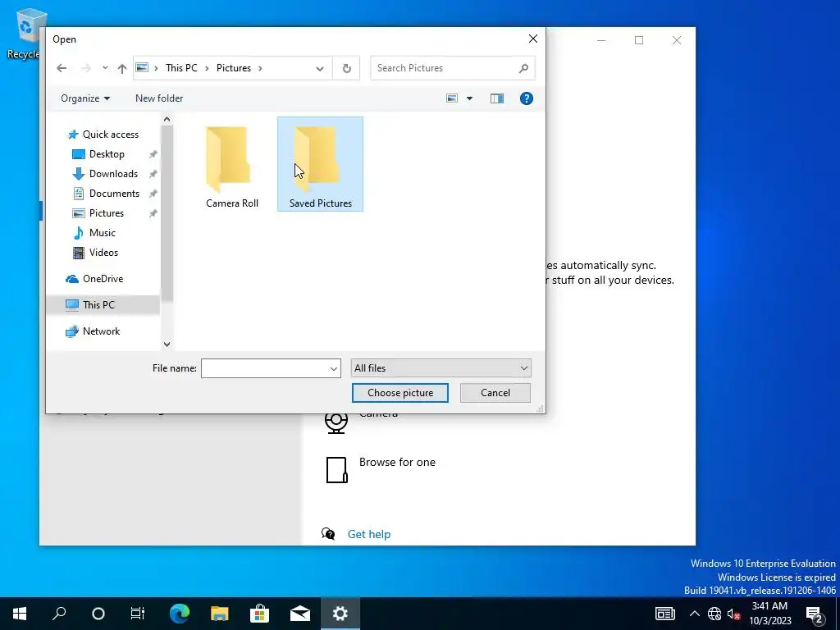Open more view options dropdown arrow

pyautogui.click(x=469, y=98)
